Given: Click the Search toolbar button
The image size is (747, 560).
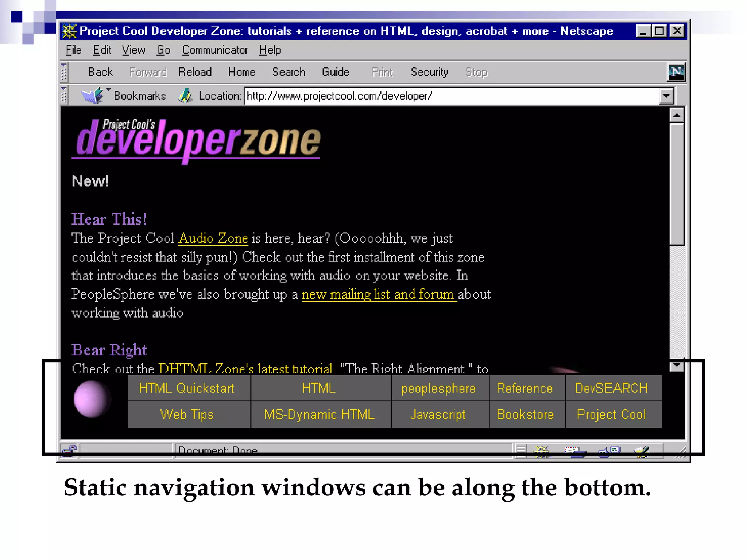Looking at the screenshot, I should click(289, 72).
